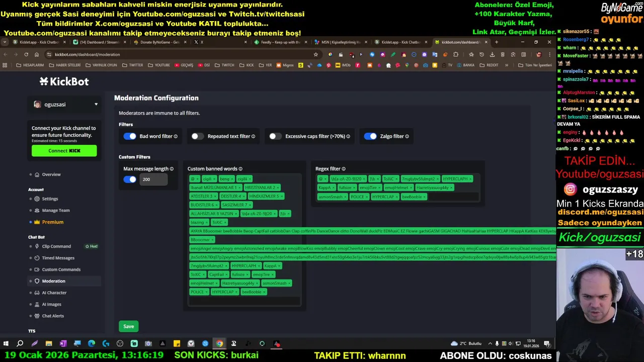Open the Migros bookmark
The height and width of the screenshot is (362, 644).
pos(285,65)
